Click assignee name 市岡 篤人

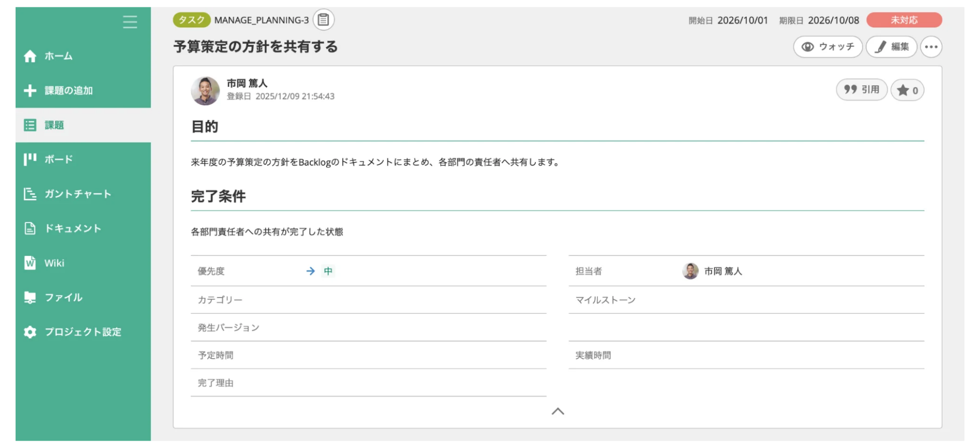pyautogui.click(x=723, y=271)
